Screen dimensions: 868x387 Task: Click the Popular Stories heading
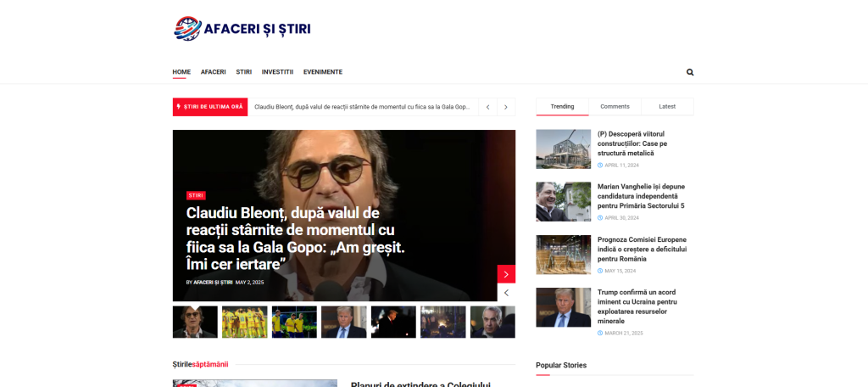561,365
